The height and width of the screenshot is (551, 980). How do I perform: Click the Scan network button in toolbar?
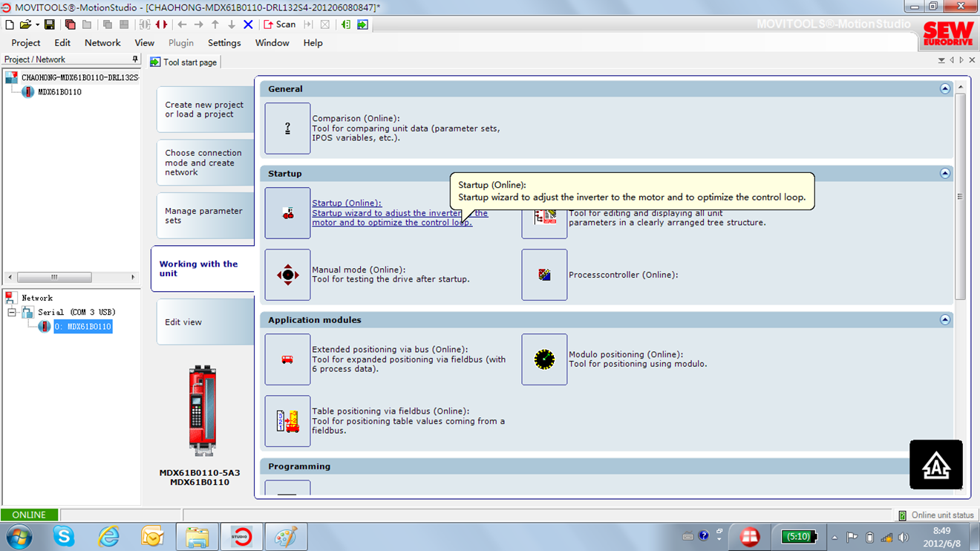pyautogui.click(x=279, y=25)
